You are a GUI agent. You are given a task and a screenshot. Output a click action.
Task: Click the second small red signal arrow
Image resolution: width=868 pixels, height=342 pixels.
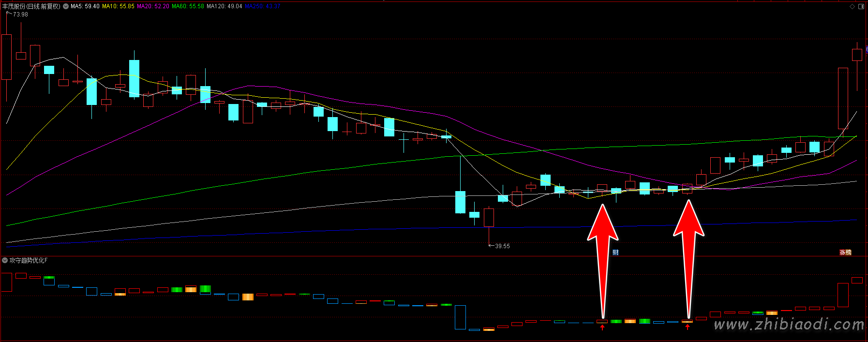pos(687,327)
